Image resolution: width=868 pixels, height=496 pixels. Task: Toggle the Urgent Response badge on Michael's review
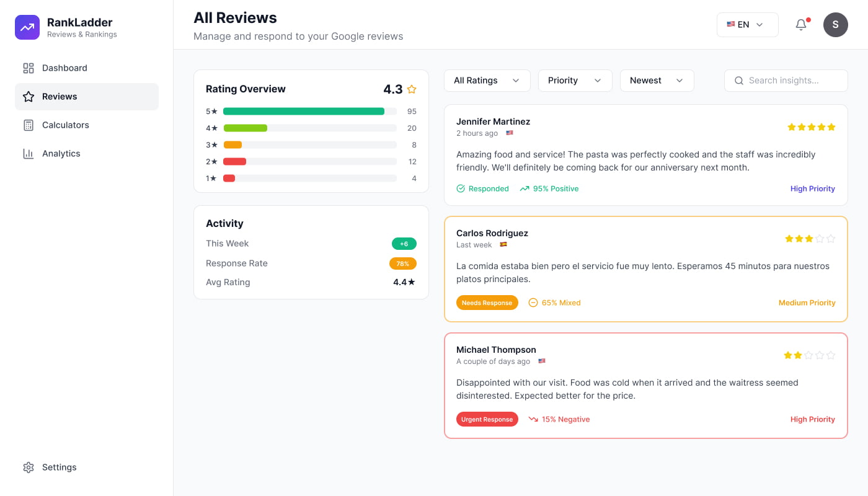487,419
